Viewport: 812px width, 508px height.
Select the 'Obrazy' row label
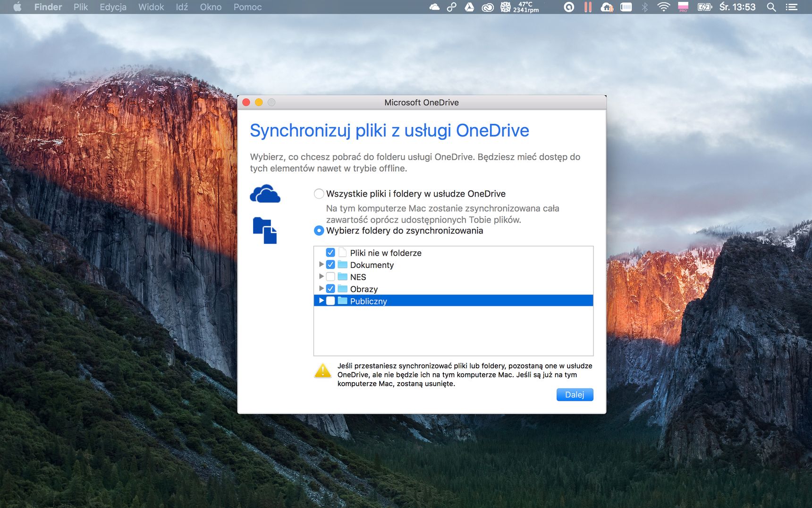[364, 289]
